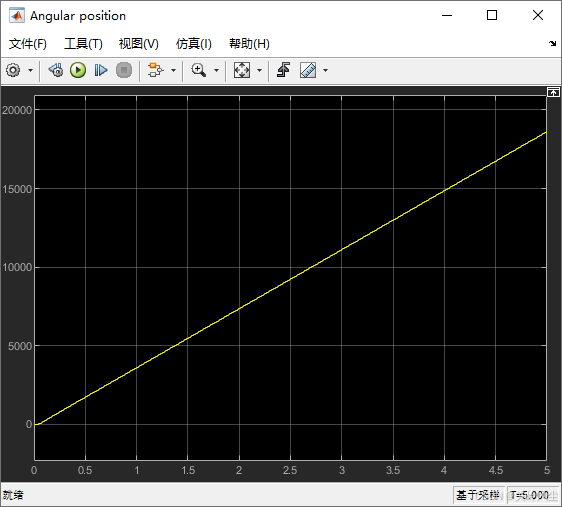Image resolution: width=562 pixels, height=507 pixels.
Task: Click the stop simulation button
Action: (x=124, y=70)
